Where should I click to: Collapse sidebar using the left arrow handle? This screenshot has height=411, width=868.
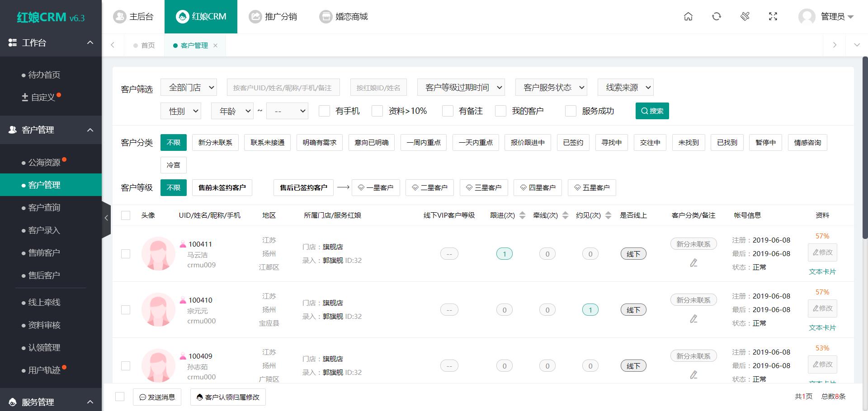[106, 218]
